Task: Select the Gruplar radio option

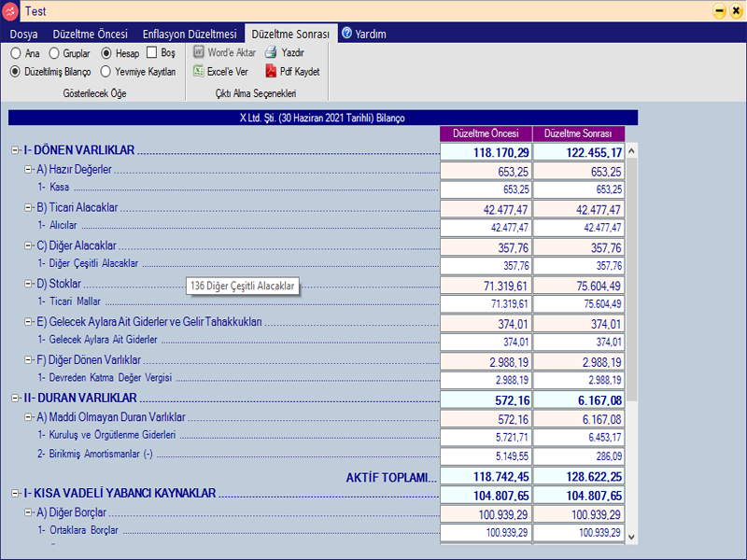Action: pos(54,53)
